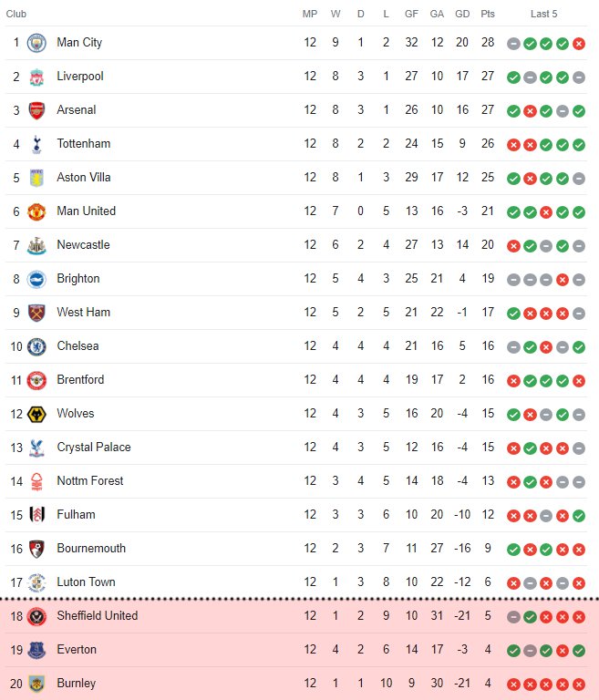Click the Wolves club crest
599x700 pixels.
[36, 414]
